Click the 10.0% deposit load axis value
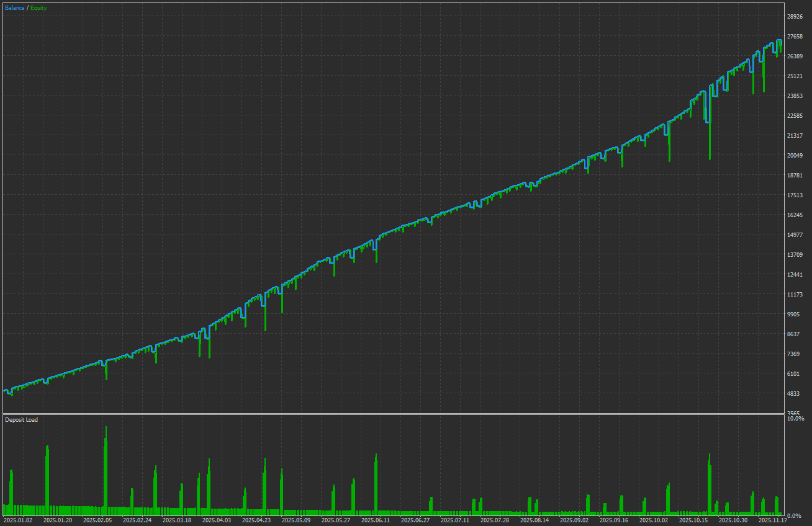This screenshot has width=812, height=526. click(795, 419)
